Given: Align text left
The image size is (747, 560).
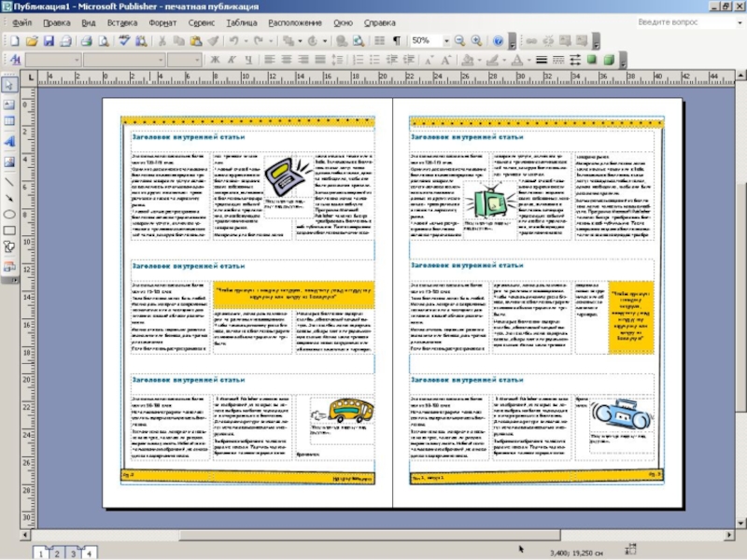Looking at the screenshot, I should pyautogui.click(x=270, y=60).
